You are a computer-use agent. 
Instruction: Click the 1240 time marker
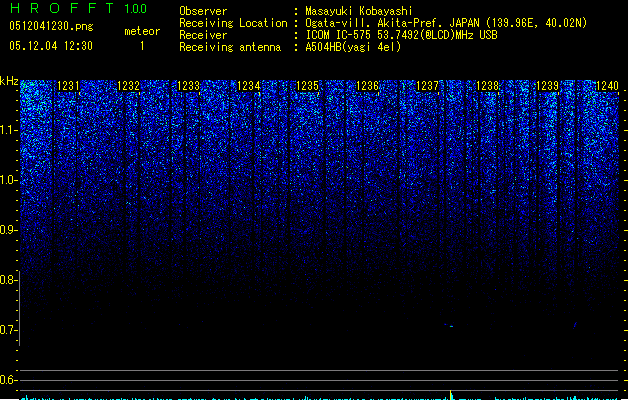607,86
